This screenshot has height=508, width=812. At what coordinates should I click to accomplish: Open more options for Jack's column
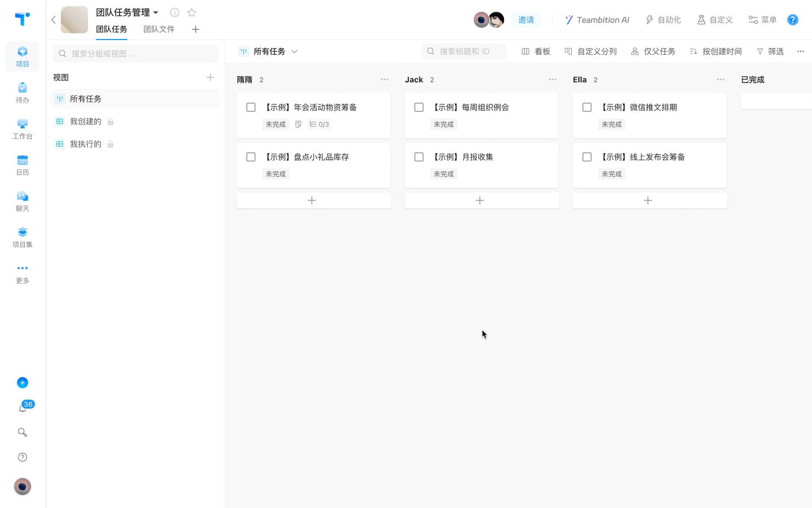[x=553, y=79]
